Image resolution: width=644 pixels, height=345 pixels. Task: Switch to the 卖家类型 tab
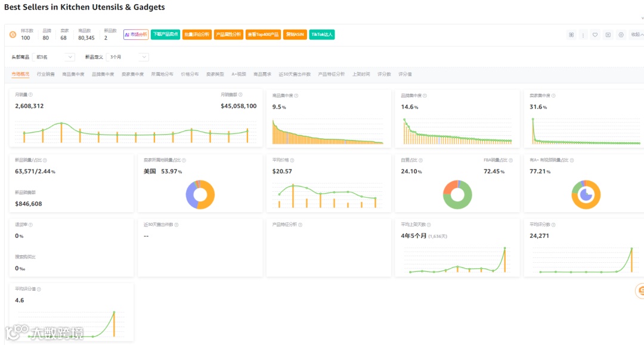point(215,74)
